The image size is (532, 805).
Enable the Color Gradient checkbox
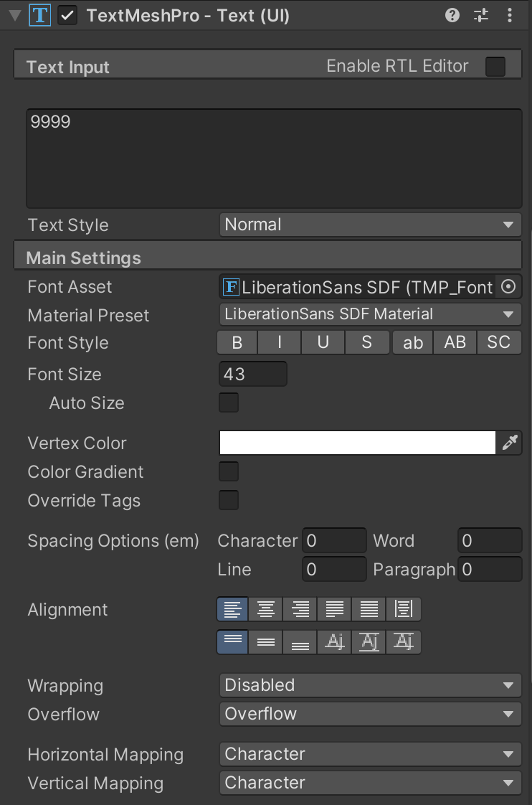coord(229,471)
